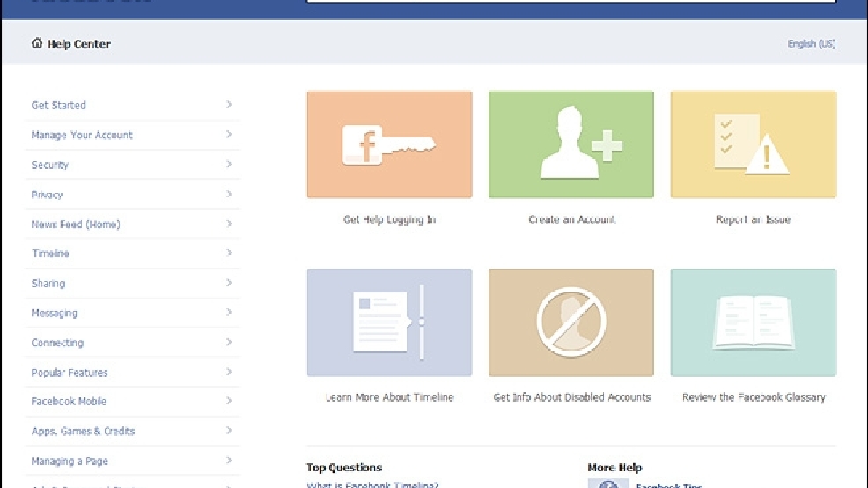Screen dimensions: 868x488
Task: Select Get Started in the sidebar
Action: click(59, 105)
